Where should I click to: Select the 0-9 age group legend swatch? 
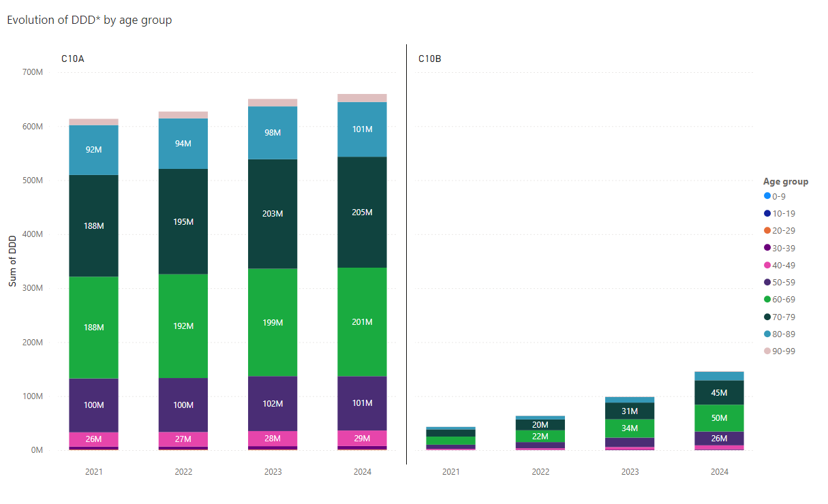767,196
